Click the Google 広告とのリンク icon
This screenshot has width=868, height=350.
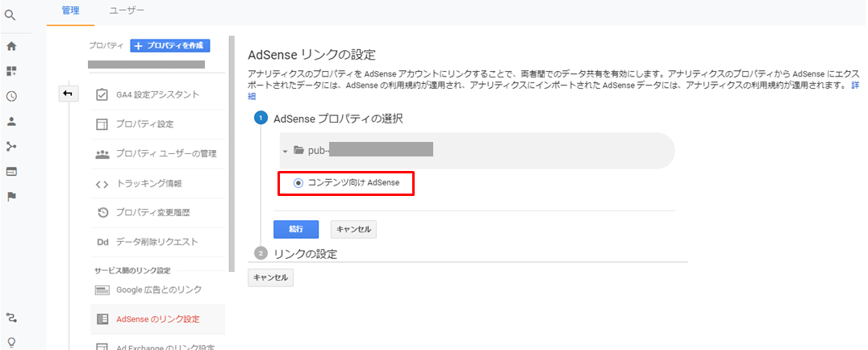pos(102,290)
